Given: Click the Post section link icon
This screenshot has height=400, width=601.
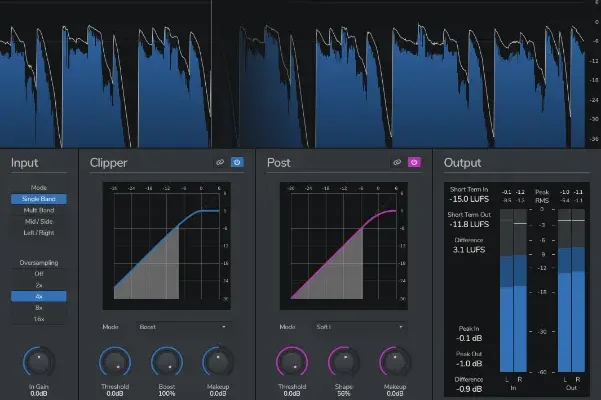Looking at the screenshot, I should (395, 162).
